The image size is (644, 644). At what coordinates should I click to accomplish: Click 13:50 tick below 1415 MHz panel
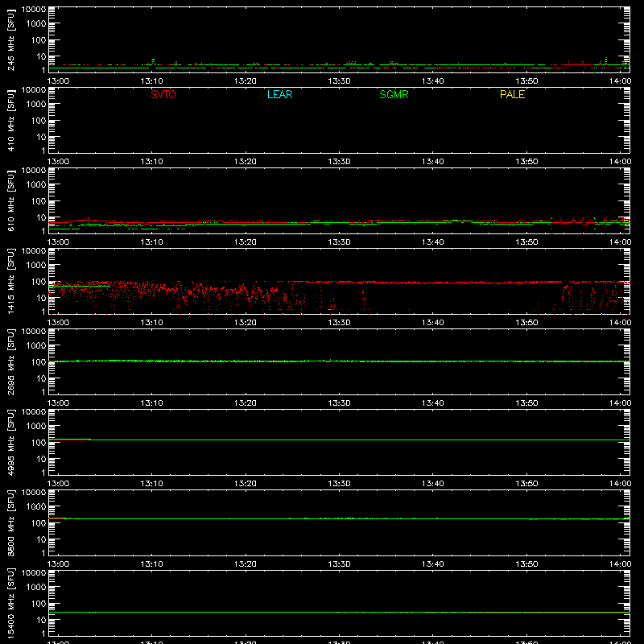tap(526, 323)
